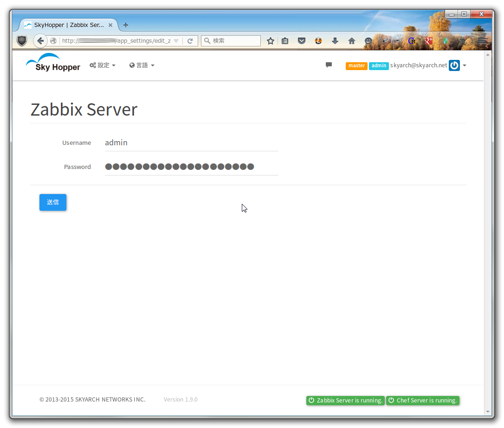This screenshot has width=504, height=428.
Task: Minimize the browser window
Action: point(451,14)
